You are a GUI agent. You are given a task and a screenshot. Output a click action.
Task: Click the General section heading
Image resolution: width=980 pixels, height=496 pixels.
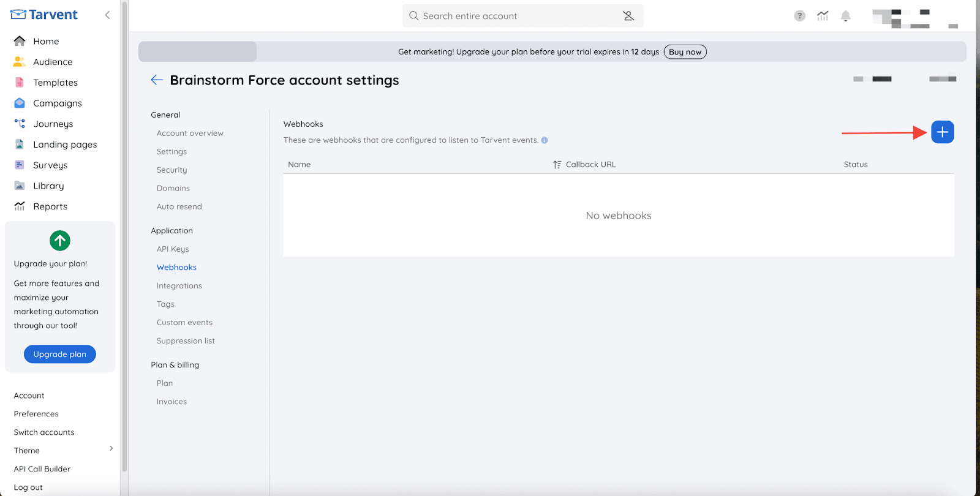[165, 115]
